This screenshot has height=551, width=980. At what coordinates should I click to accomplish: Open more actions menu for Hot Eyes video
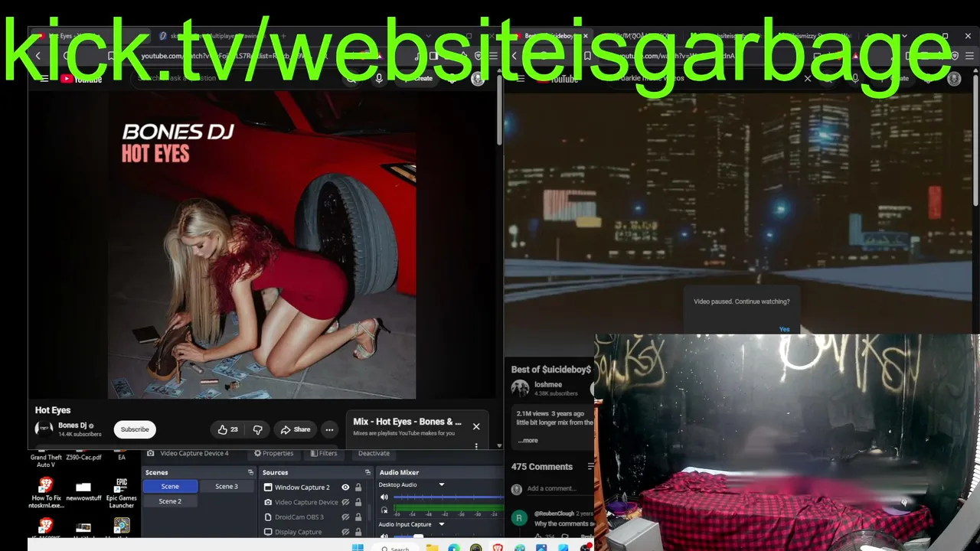(x=329, y=429)
